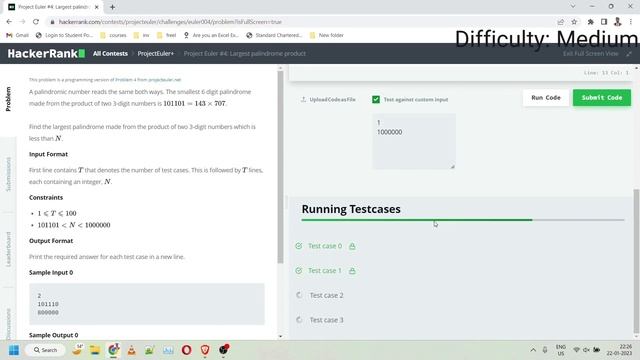
Task: Toggle the browser side panel icon
Action: (604, 22)
